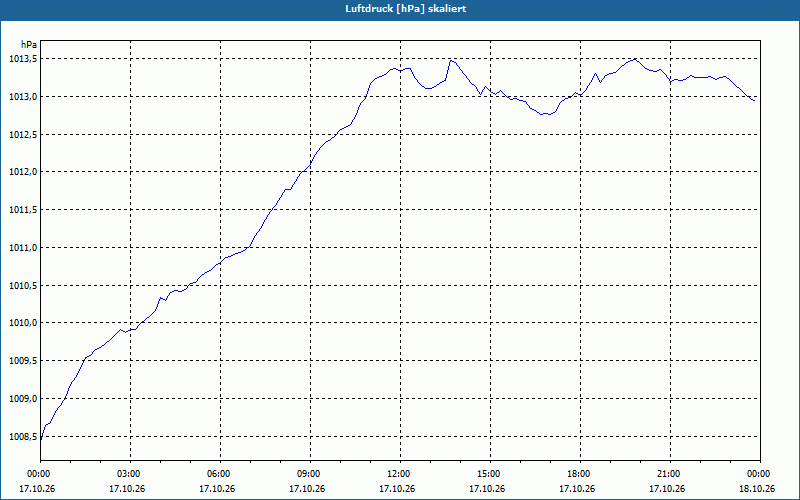Click the "hPa" unit label
Screen dimensions: 800x500
pos(29,44)
